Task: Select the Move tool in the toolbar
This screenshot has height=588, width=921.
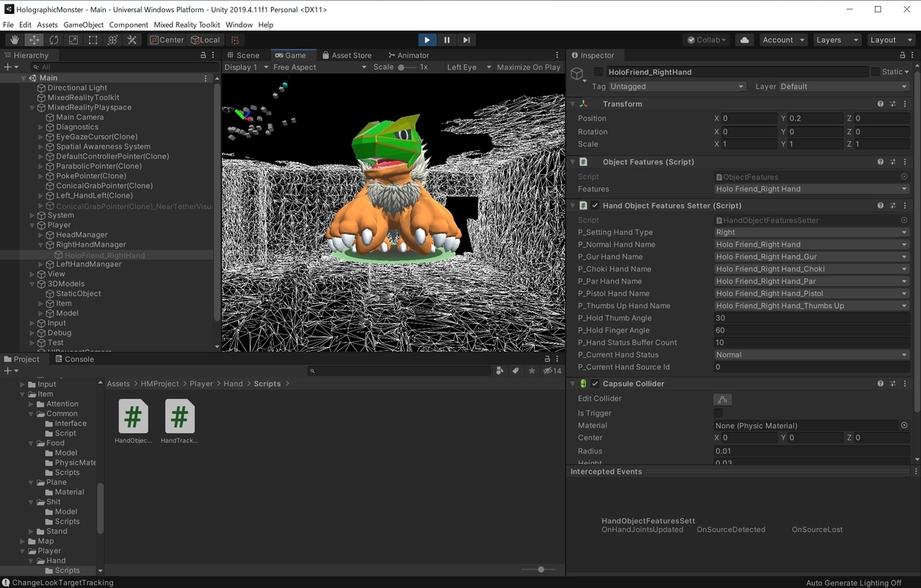Action: coord(34,40)
